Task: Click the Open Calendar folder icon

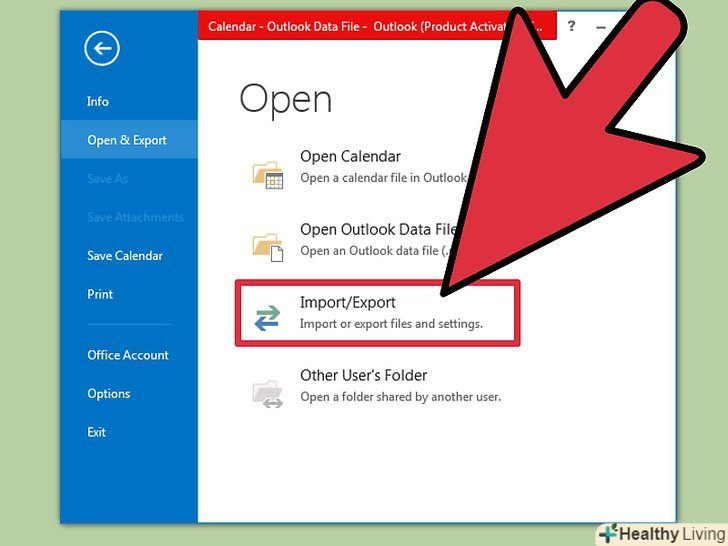Action: [267, 175]
